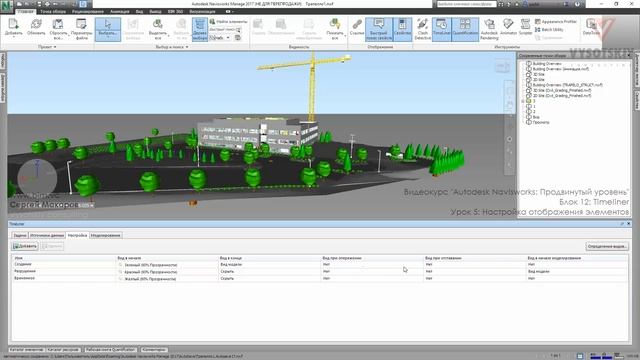640x360 pixels.
Task: Open the Главная (Home) ribbon tab
Action: (x=26, y=11)
